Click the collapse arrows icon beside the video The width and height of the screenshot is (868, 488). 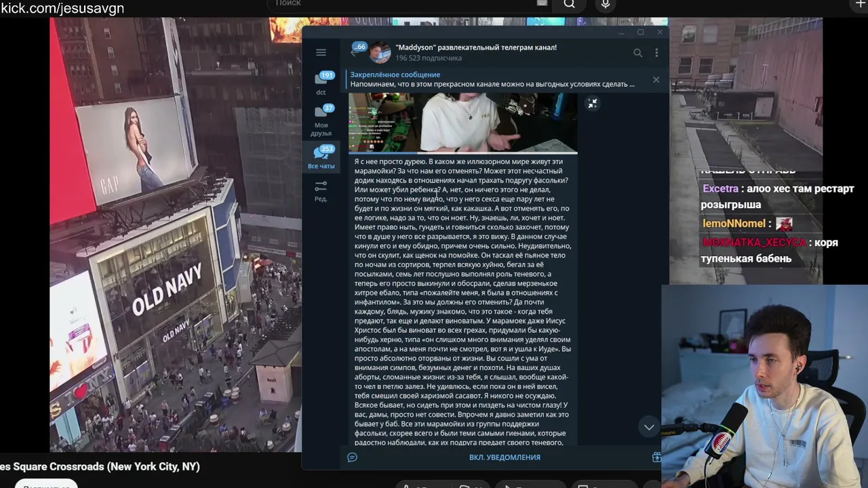click(x=593, y=104)
